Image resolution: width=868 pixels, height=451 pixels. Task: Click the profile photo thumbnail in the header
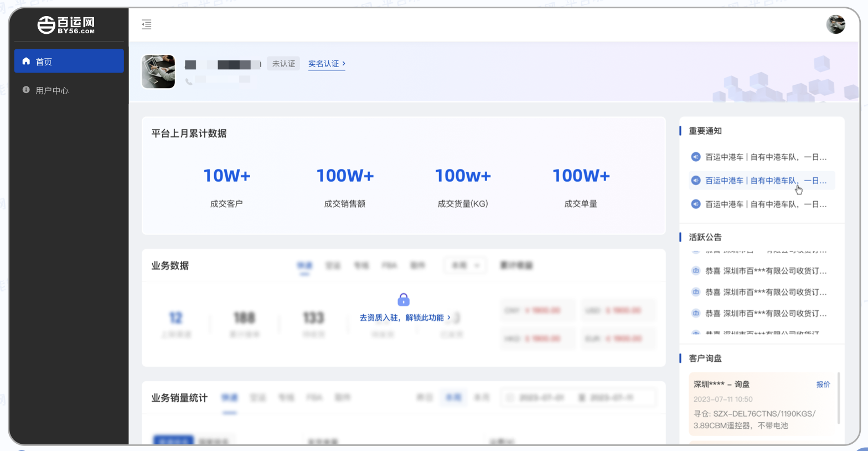pos(158,71)
